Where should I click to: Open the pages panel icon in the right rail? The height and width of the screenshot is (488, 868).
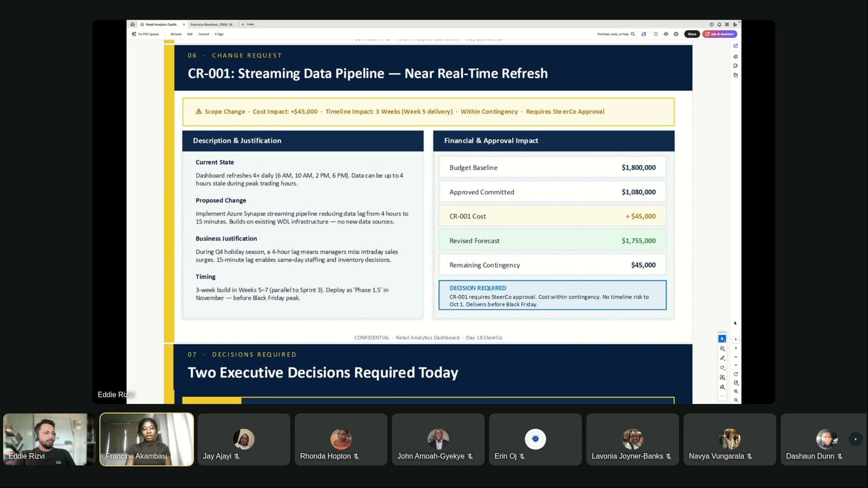pos(736,75)
